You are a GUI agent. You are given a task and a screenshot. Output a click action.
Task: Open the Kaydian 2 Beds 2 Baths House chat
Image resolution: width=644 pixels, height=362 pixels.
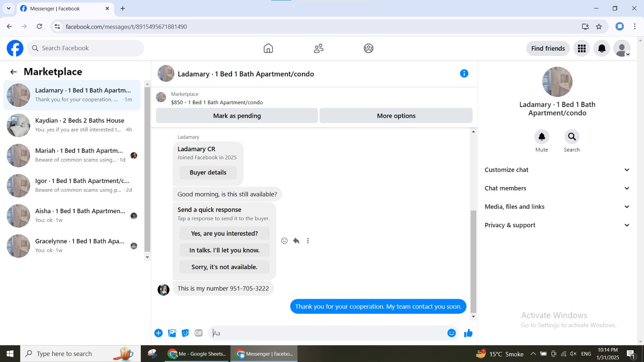pos(72,125)
